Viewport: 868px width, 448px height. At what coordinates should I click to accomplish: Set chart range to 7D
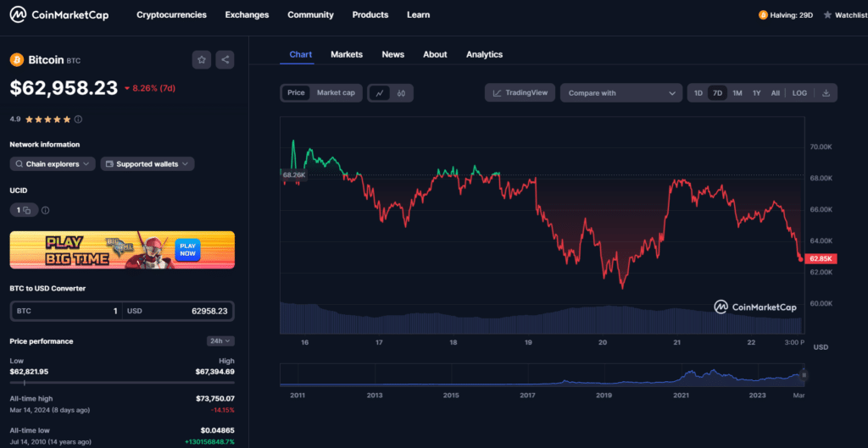click(717, 93)
